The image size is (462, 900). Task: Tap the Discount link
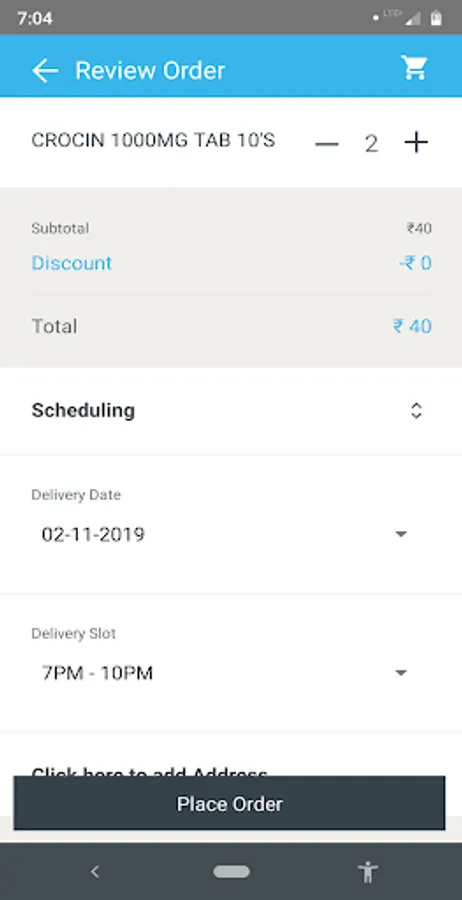(x=71, y=263)
